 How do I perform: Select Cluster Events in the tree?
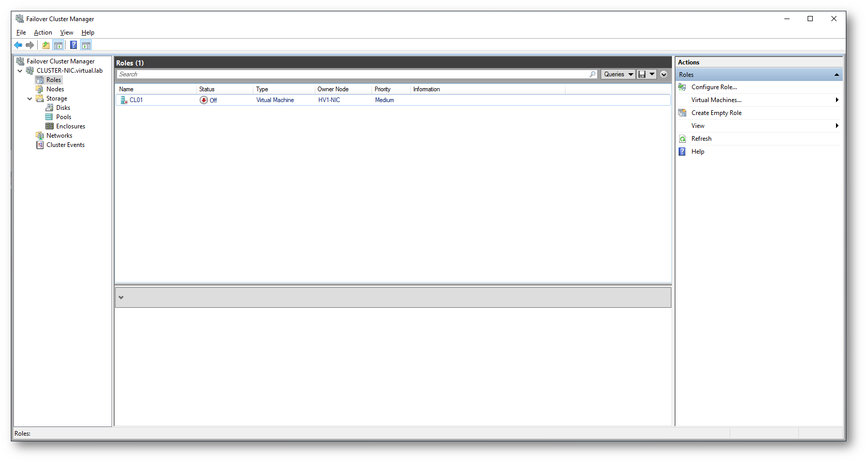66,145
